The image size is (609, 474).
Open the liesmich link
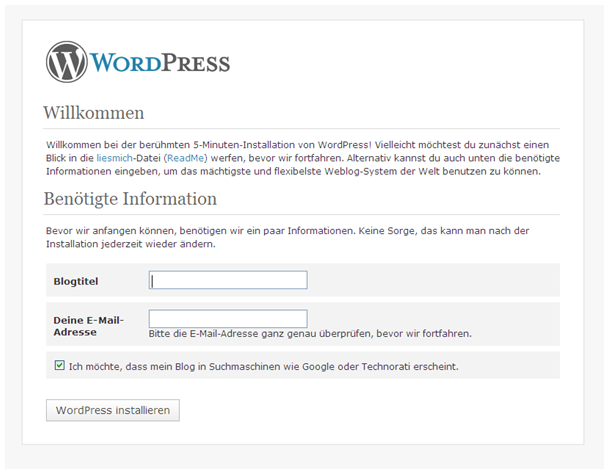[x=115, y=158]
